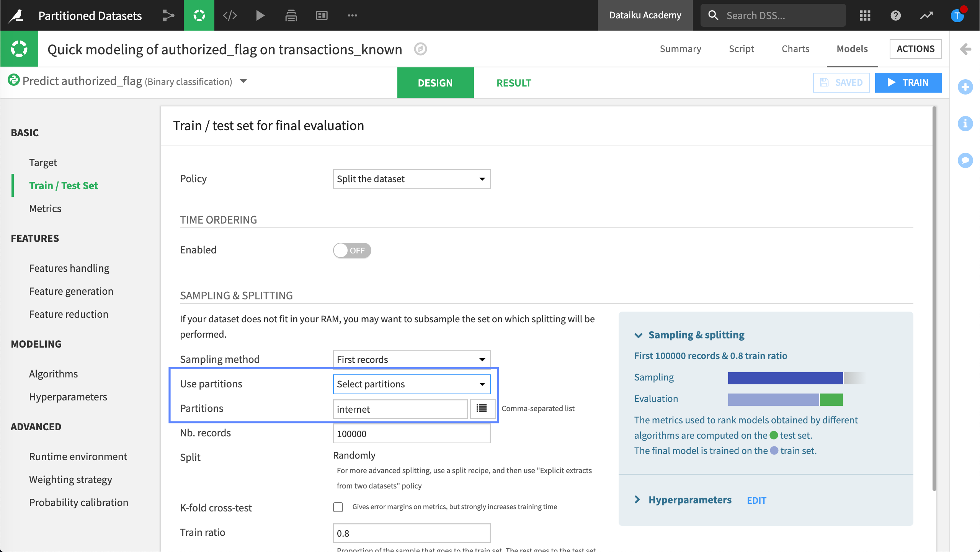Image resolution: width=980 pixels, height=552 pixels.
Task: Open the Sampling method dropdown
Action: pyautogui.click(x=412, y=359)
